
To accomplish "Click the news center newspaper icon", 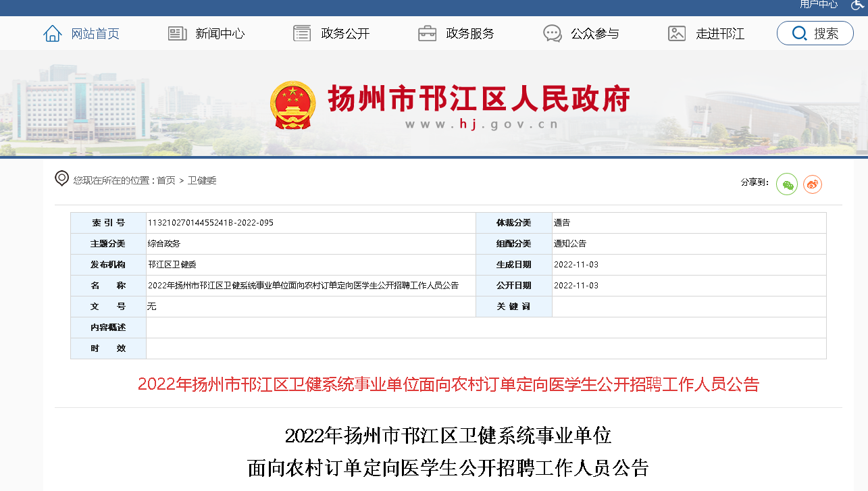I will click(178, 34).
